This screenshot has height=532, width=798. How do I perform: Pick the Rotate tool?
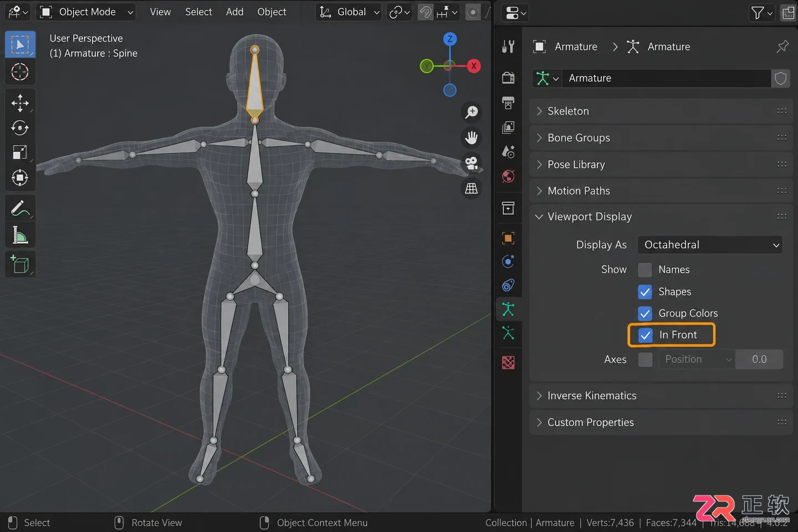(20, 128)
